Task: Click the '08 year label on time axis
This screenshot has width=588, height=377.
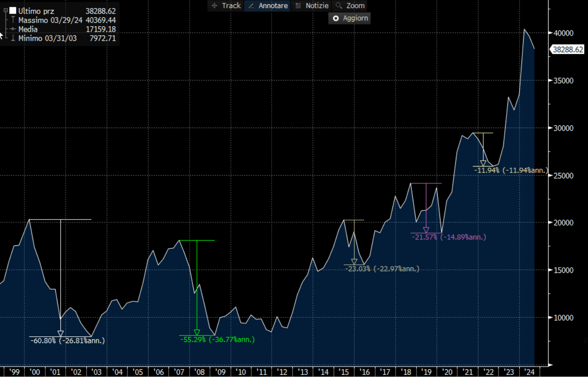Action: coord(200,372)
